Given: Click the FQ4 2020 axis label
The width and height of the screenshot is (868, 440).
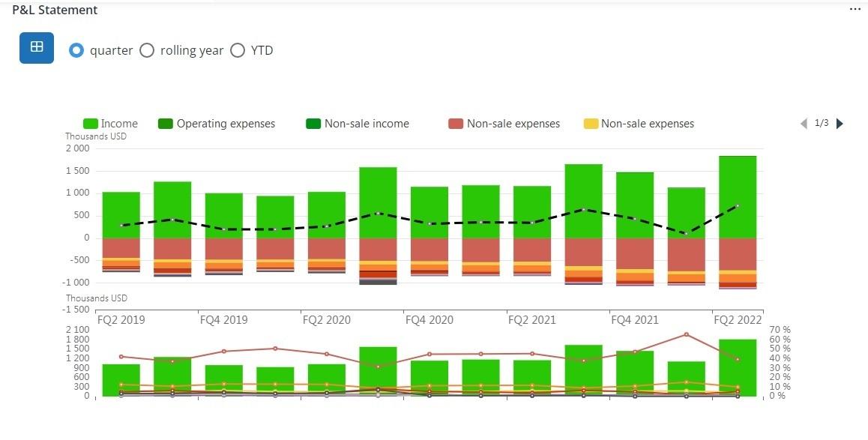Looking at the screenshot, I should tap(430, 320).
